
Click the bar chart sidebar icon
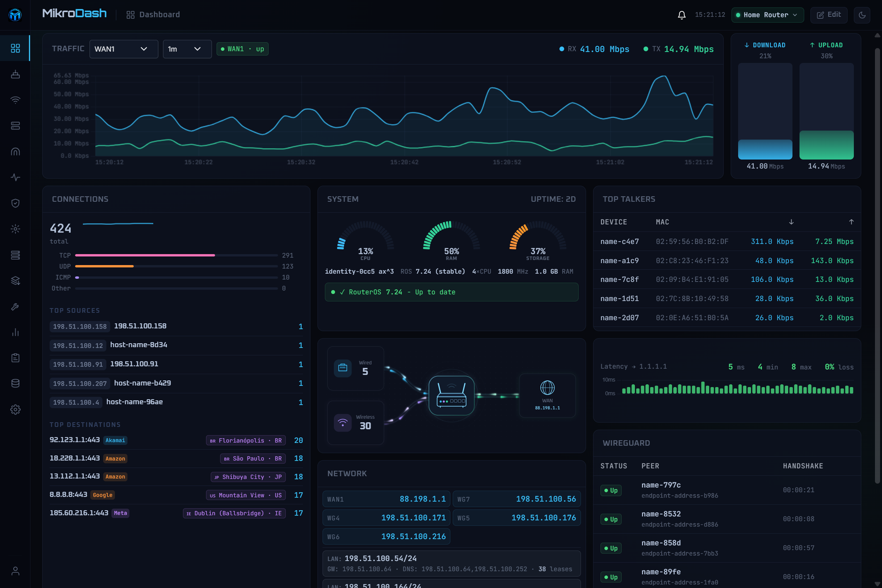point(15,332)
